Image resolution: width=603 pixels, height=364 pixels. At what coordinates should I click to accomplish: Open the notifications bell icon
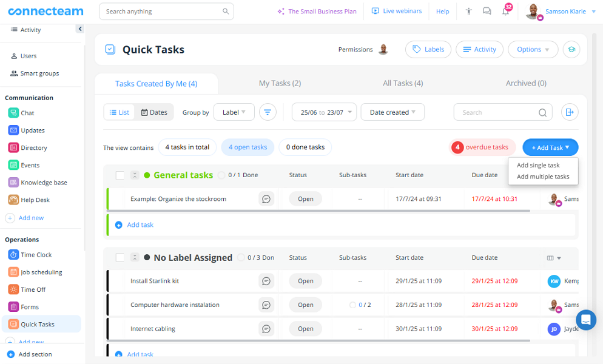(505, 12)
